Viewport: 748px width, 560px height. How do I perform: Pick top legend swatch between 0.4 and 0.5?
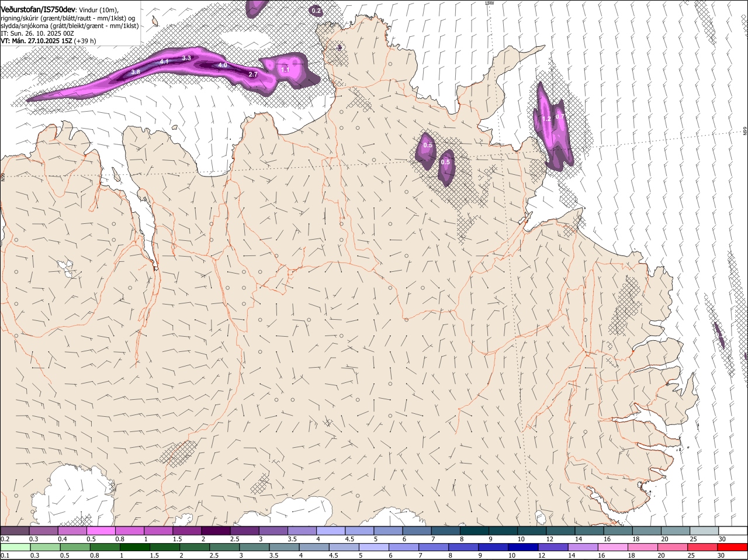(72, 530)
